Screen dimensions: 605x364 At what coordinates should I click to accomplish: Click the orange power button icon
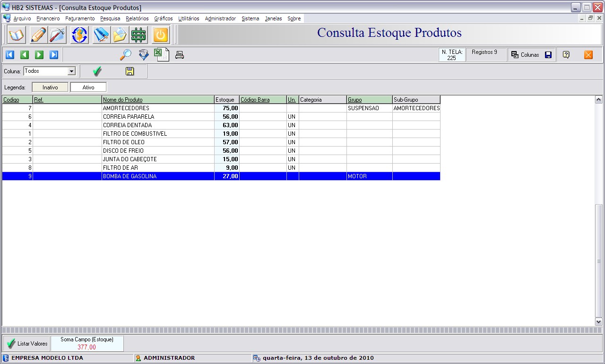(161, 35)
